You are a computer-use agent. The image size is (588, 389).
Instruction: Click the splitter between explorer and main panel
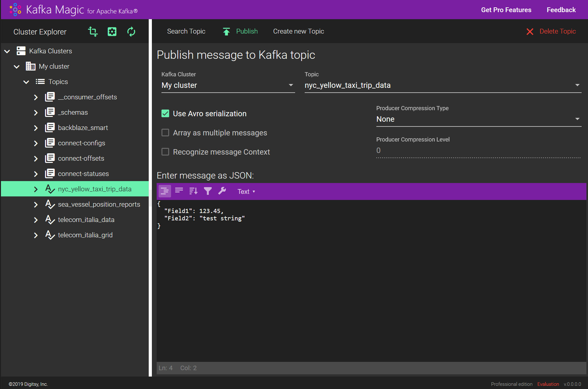[x=150, y=198]
